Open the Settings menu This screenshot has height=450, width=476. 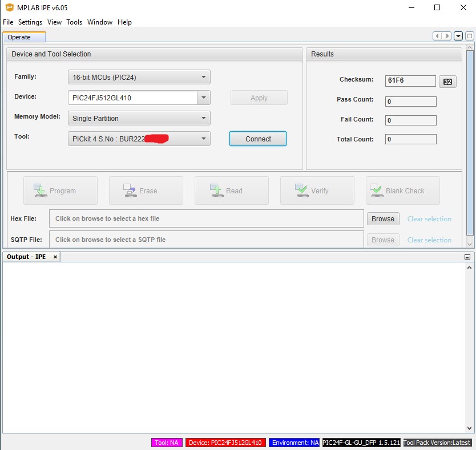pyautogui.click(x=30, y=22)
